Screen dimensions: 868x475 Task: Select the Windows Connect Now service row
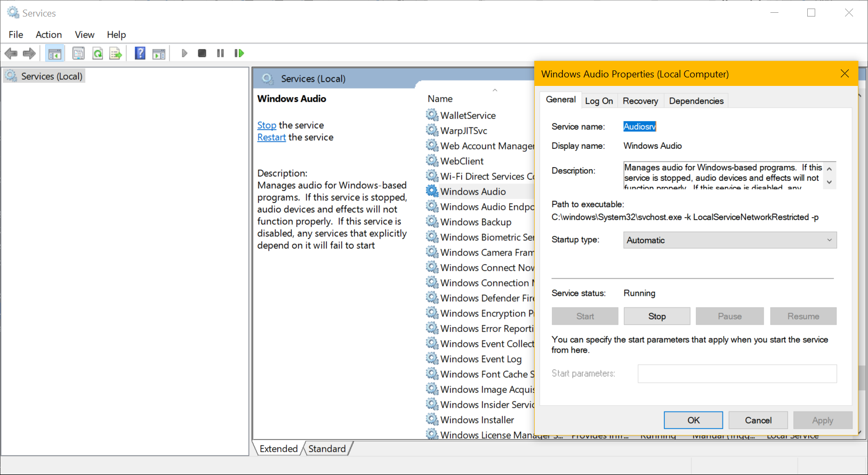click(x=480, y=267)
